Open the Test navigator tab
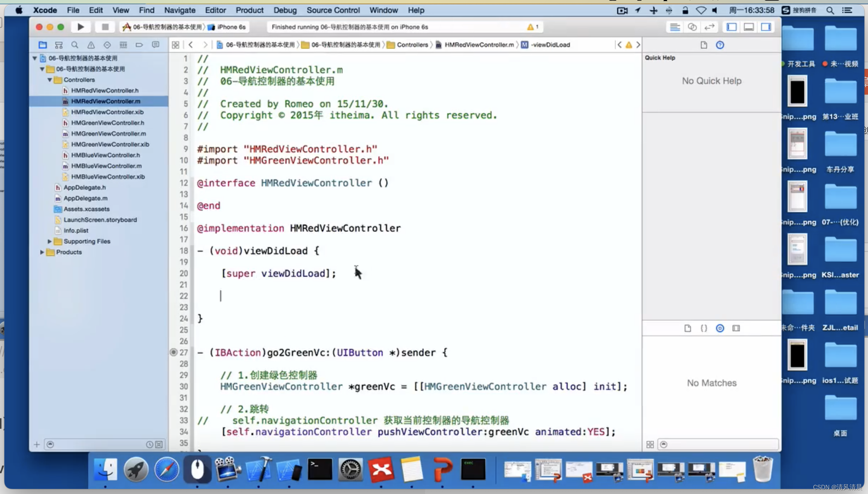Viewport: 868px width, 494px height. click(x=107, y=45)
